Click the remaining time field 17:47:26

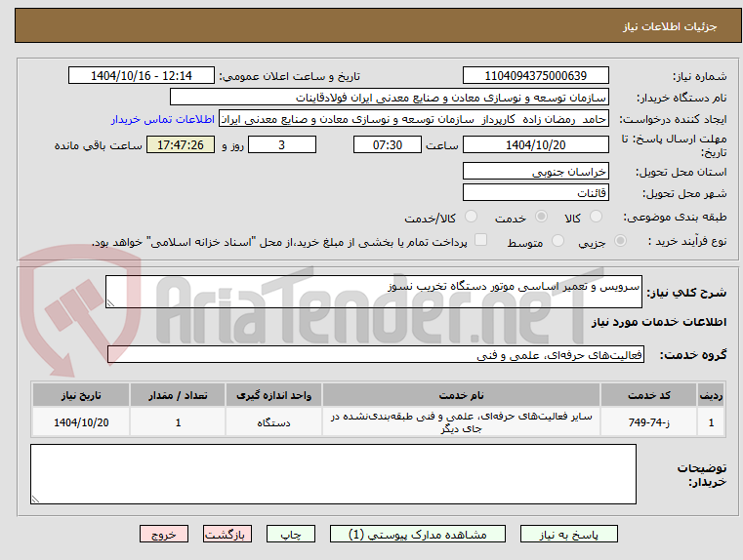[x=180, y=144]
